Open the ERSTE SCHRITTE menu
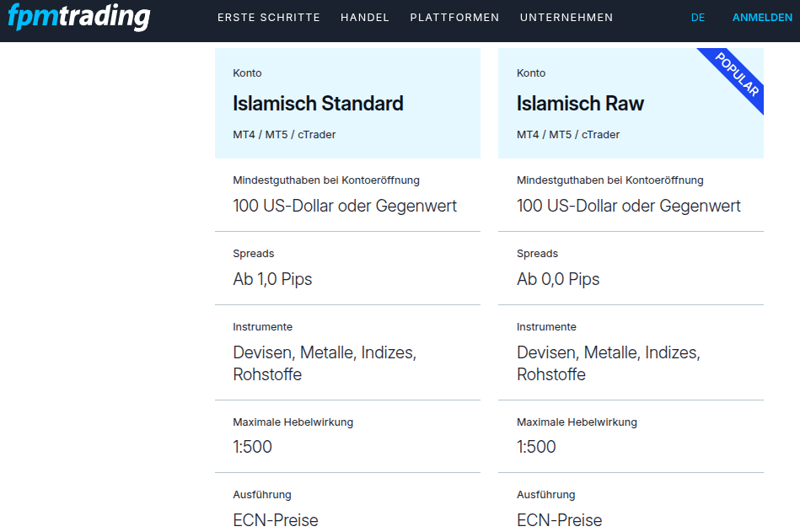This screenshot has width=800, height=532. pos(268,17)
